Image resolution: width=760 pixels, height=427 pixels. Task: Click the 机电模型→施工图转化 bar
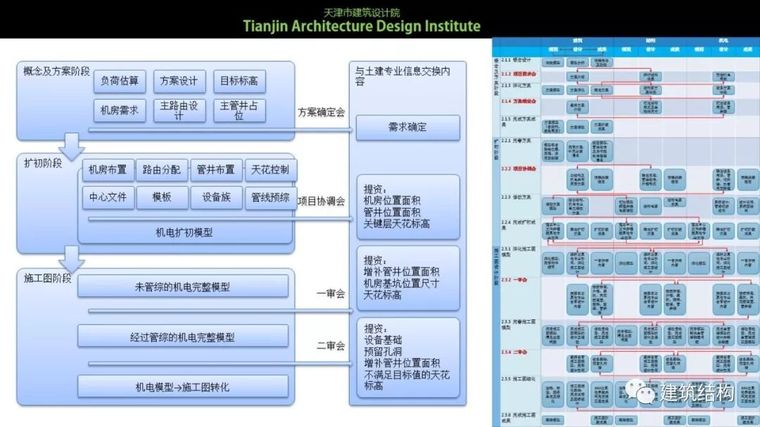pos(183,387)
